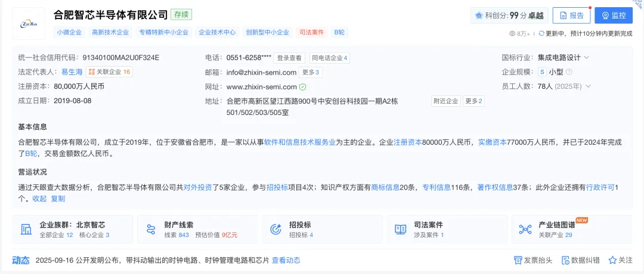Open 对外投资 link

[x=197, y=188]
